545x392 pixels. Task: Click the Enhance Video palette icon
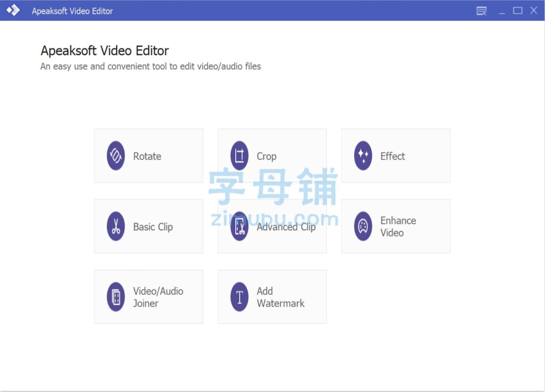coord(363,227)
